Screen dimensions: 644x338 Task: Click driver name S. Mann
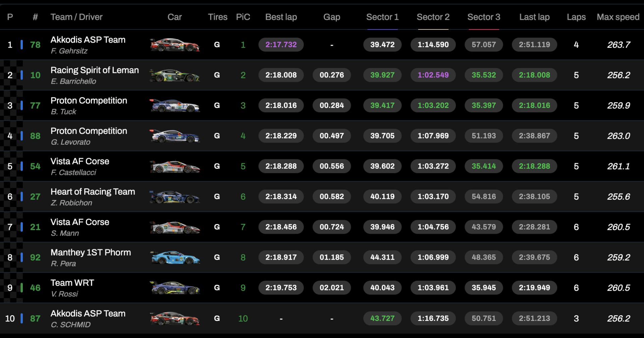pyautogui.click(x=65, y=233)
